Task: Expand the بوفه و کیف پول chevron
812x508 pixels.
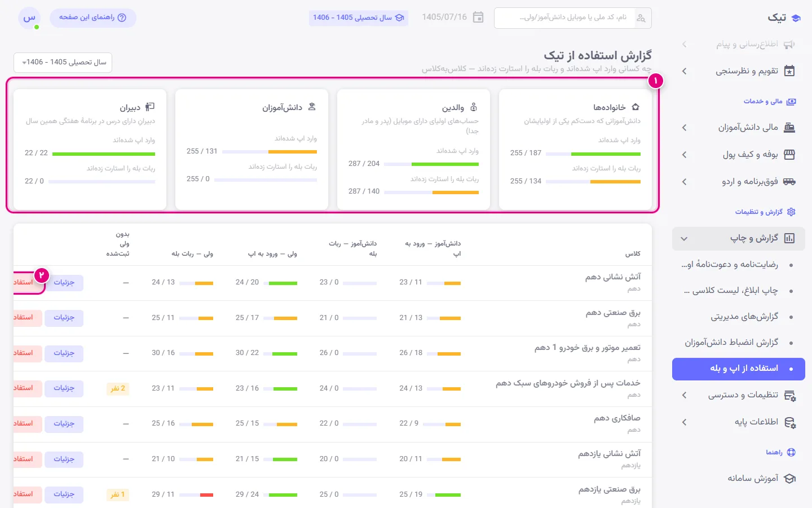Action: click(684, 155)
